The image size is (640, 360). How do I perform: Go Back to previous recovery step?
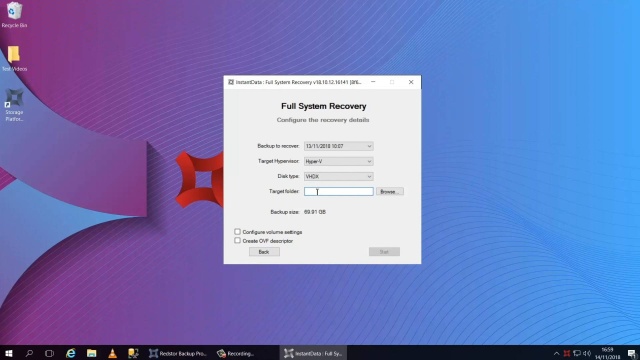264,252
